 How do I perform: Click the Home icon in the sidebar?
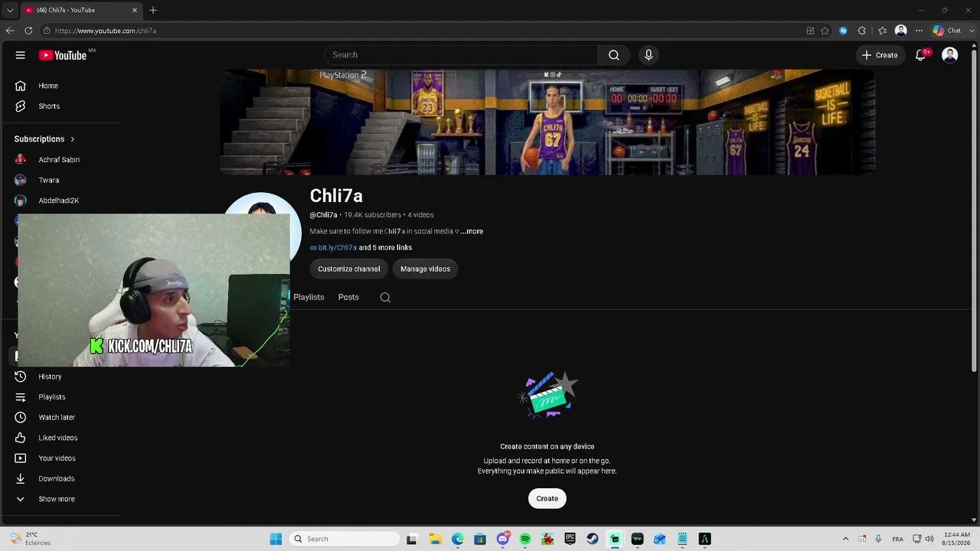click(21, 86)
